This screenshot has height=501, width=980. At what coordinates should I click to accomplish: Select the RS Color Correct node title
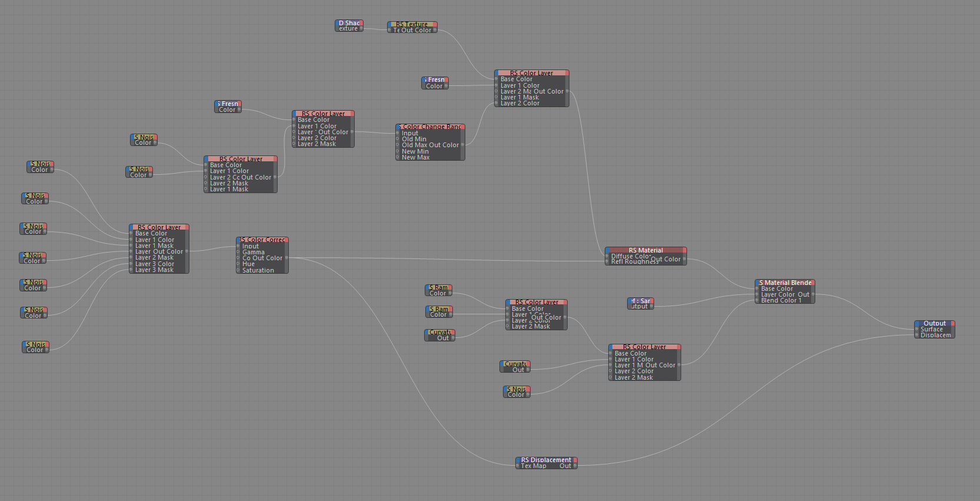(262, 240)
